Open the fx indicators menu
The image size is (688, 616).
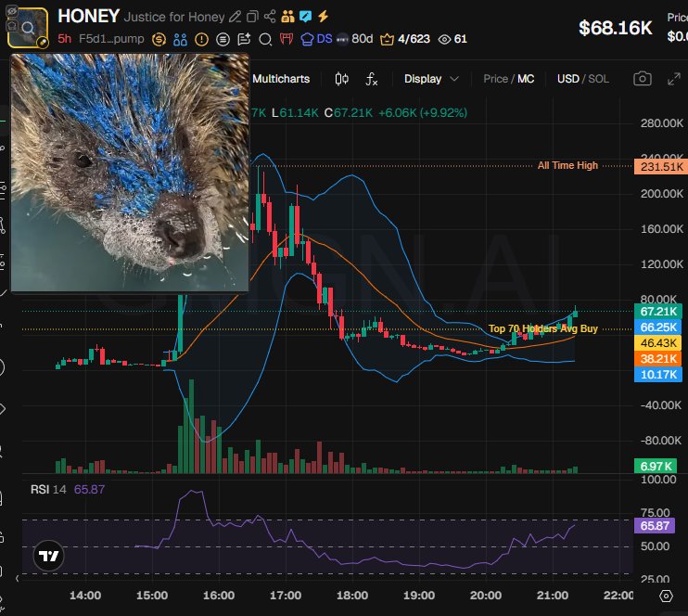372,79
